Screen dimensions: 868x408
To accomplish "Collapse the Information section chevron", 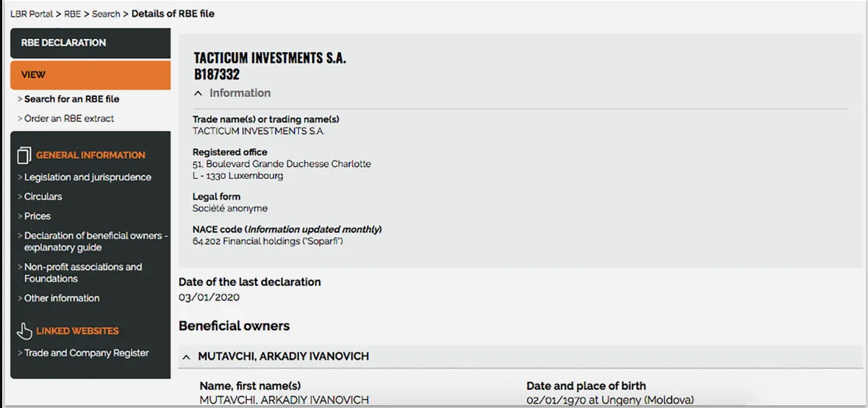I will pyautogui.click(x=198, y=93).
